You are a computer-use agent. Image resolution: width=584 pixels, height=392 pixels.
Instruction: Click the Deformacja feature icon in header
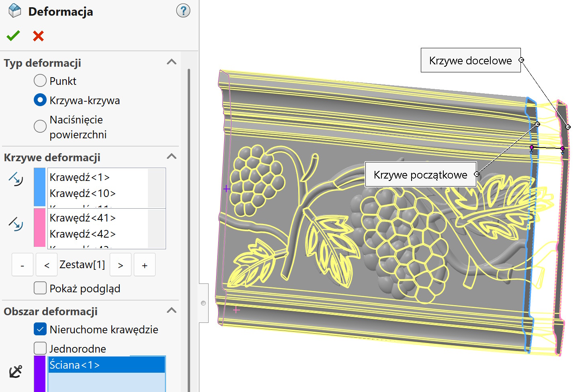[15, 11]
